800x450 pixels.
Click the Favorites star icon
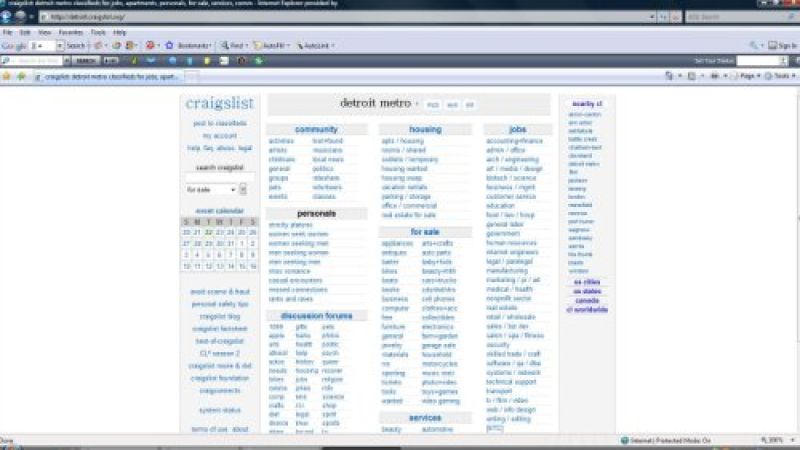point(7,76)
